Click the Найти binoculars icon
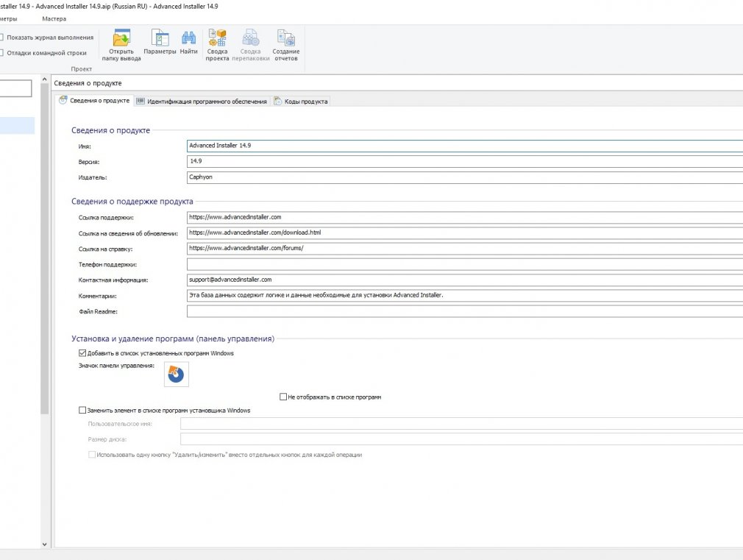Screen dimensions: 743x560 coord(188,38)
